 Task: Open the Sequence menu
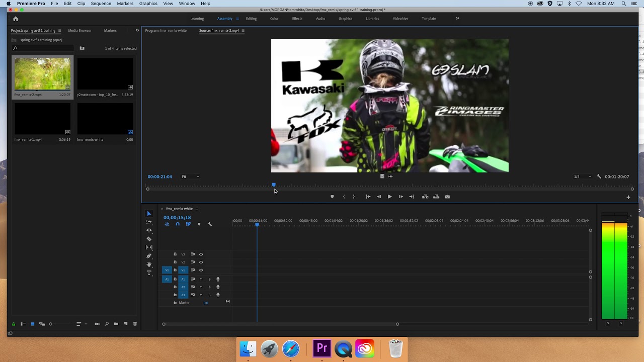point(101,4)
